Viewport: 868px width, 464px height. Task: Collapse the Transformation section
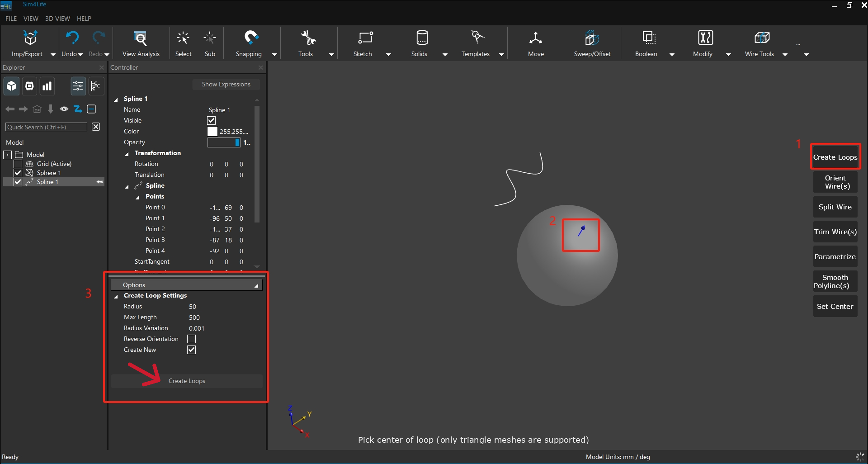[127, 154]
